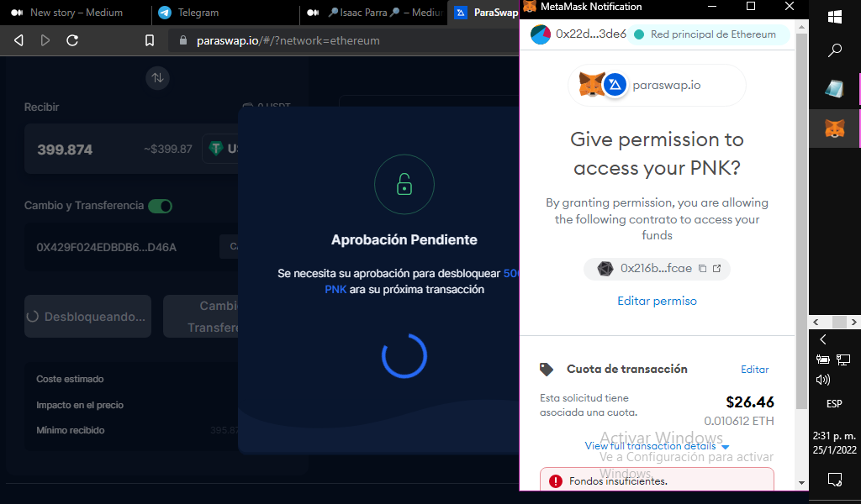Click the 0.010612 ETH fee value
The image size is (861, 504).
[739, 421]
